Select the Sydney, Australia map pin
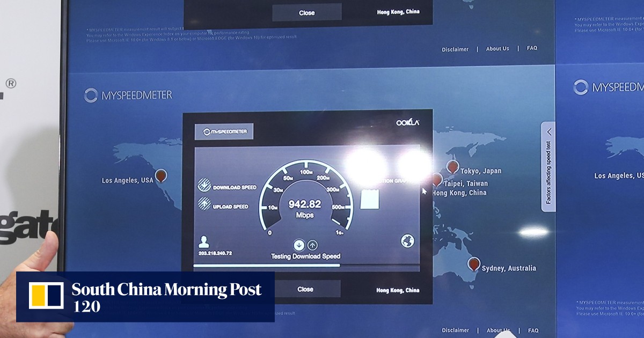644x338 pixels. pos(473,263)
